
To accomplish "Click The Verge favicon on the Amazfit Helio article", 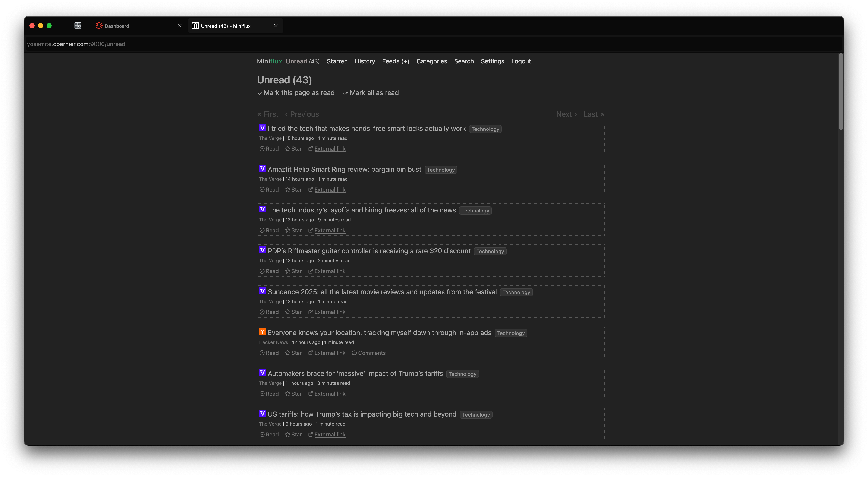I will click(262, 168).
